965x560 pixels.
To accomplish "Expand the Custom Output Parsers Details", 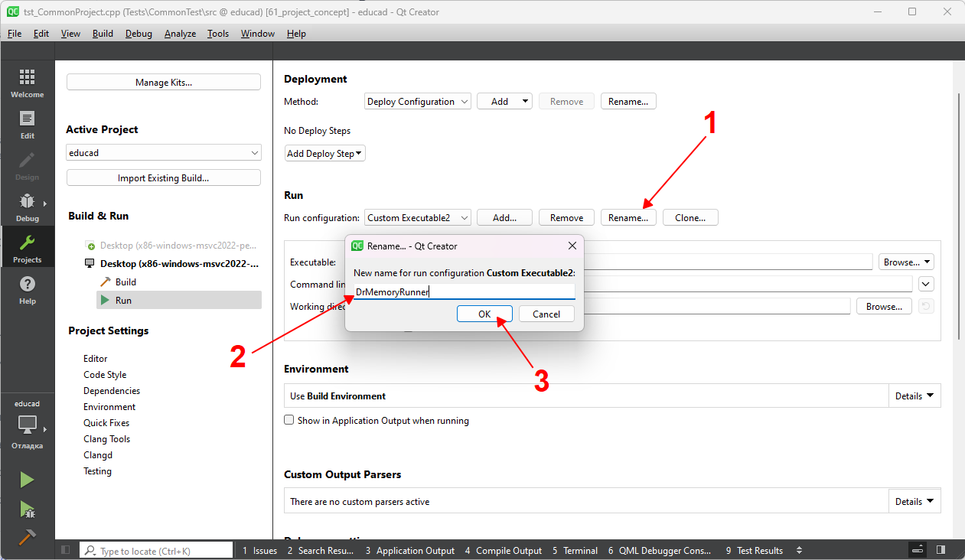I will pos(914,501).
